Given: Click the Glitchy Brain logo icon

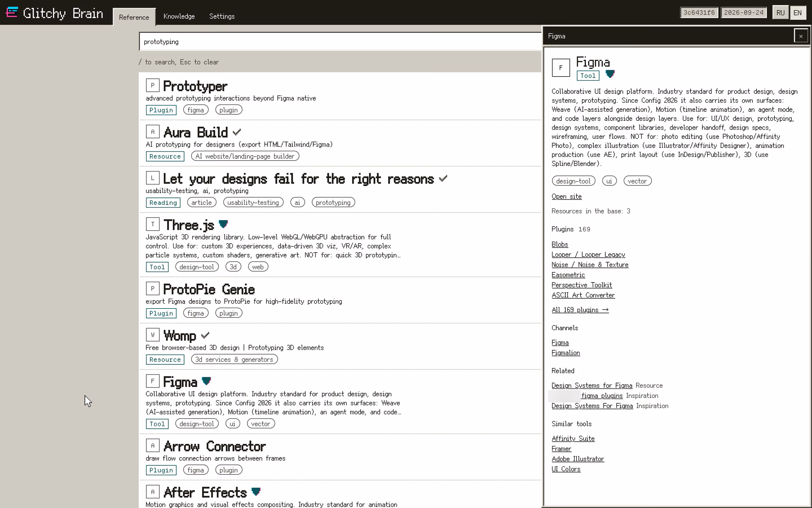Looking at the screenshot, I should (x=12, y=12).
